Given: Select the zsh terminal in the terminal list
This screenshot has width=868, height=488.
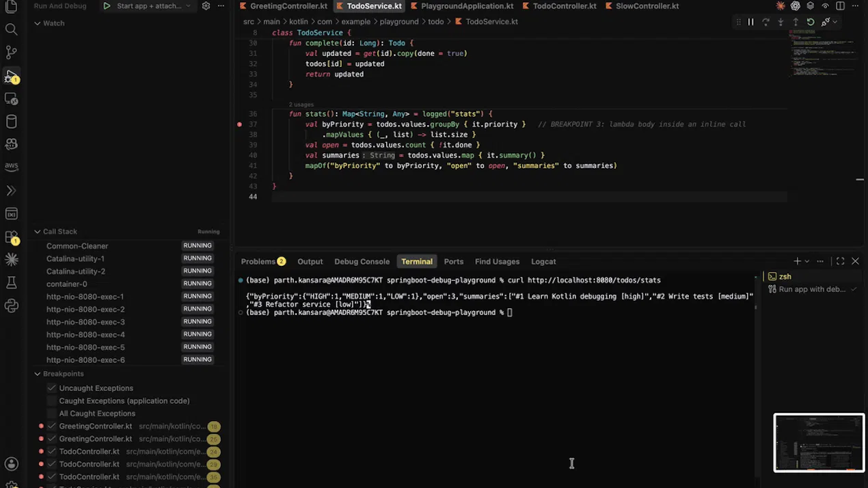Looking at the screenshot, I should [812, 277].
